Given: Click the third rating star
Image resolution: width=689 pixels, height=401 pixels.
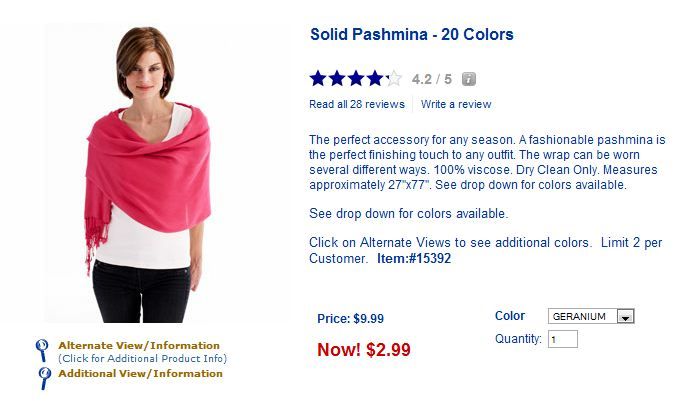Looking at the screenshot, I should pos(356,78).
